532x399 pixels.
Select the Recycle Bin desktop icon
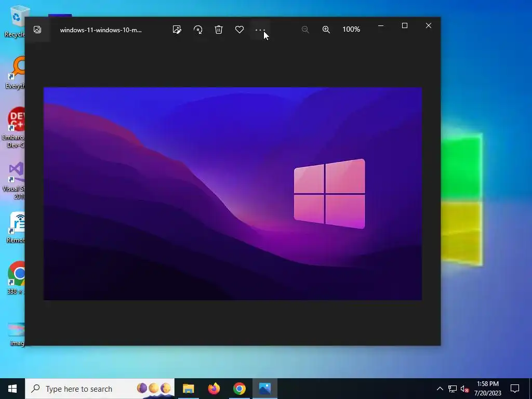[x=15, y=22]
